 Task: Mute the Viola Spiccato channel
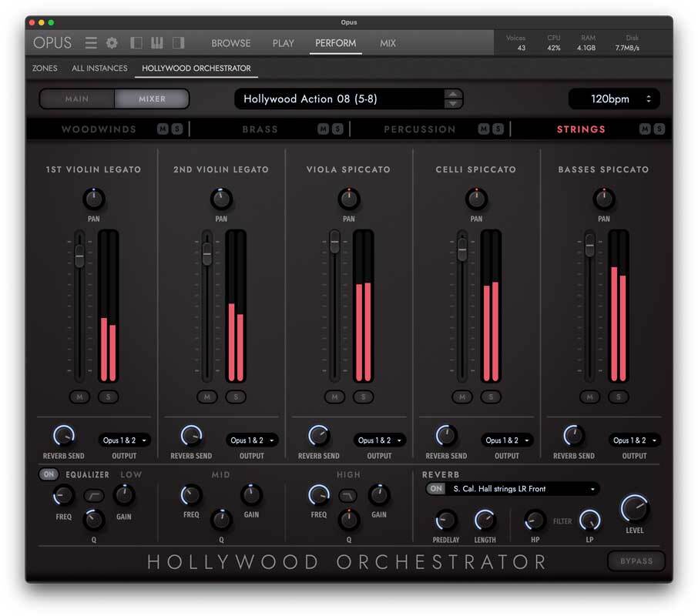pyautogui.click(x=334, y=397)
